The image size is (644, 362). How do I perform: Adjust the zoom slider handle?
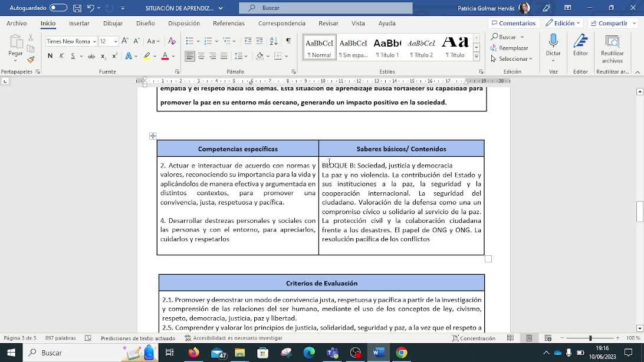point(590,338)
